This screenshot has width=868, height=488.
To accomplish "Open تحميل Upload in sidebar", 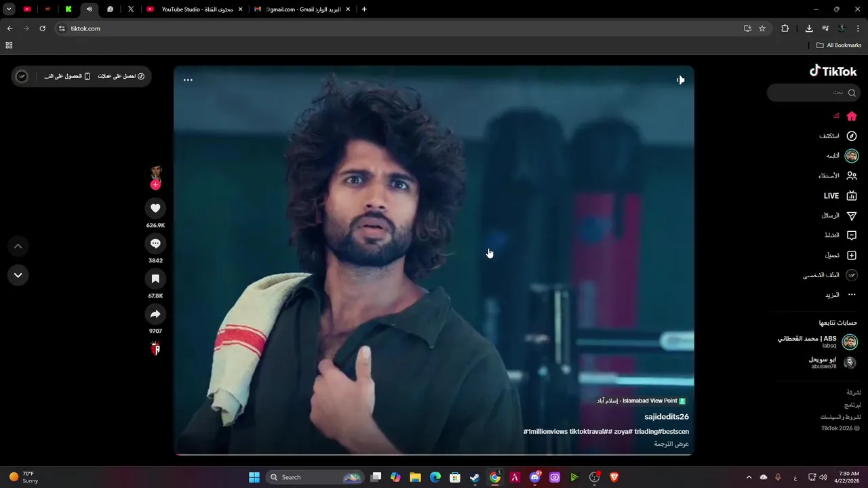I will click(x=840, y=256).
